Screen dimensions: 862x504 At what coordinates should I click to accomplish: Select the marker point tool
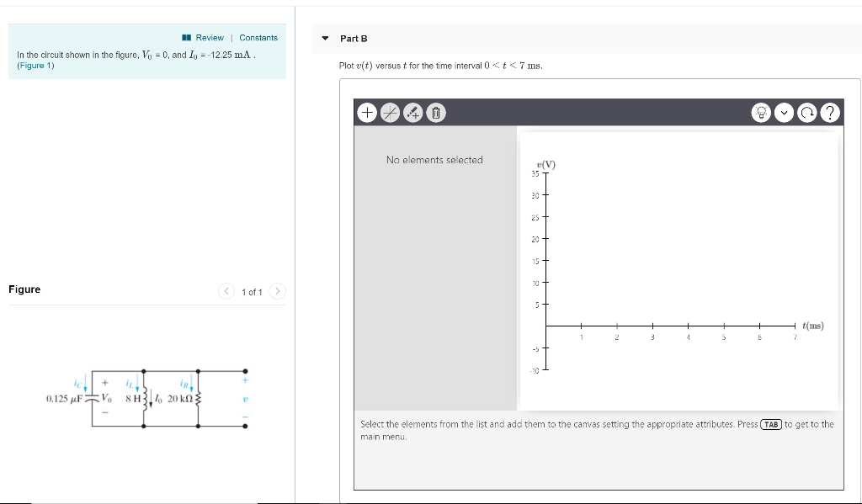tap(412, 112)
